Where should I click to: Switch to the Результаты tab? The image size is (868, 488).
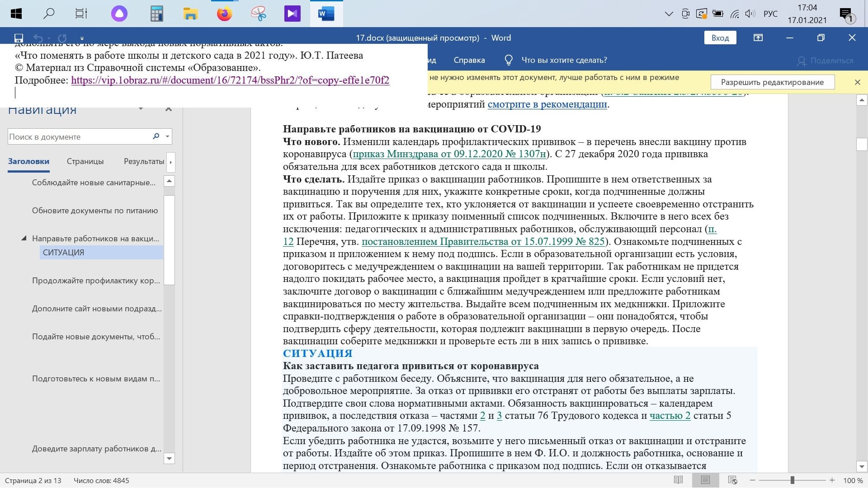(x=144, y=161)
